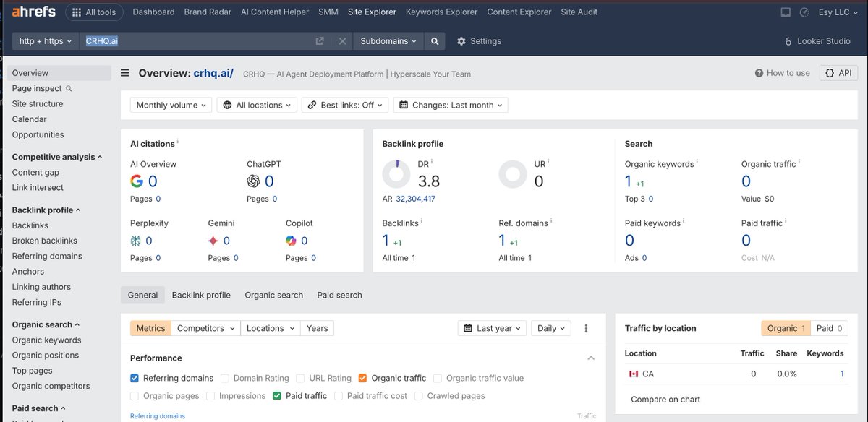Click the top-bar icon beside Esy LLC
The height and width of the screenshot is (422, 868).
(x=805, y=12)
